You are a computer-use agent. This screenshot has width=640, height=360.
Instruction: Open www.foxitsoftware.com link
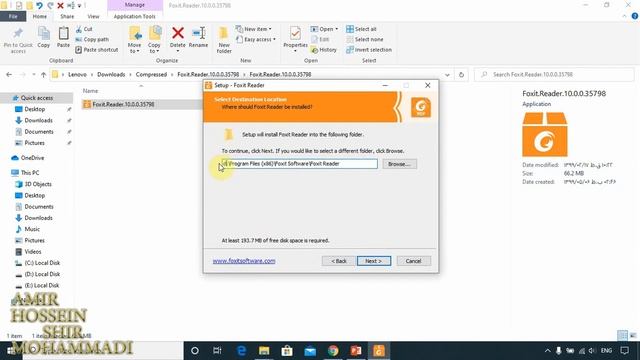point(244,261)
